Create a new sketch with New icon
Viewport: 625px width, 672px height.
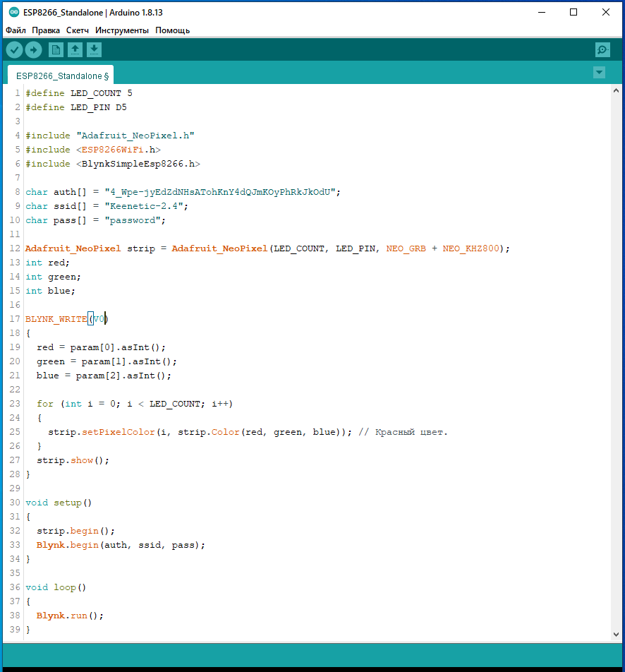[x=56, y=49]
